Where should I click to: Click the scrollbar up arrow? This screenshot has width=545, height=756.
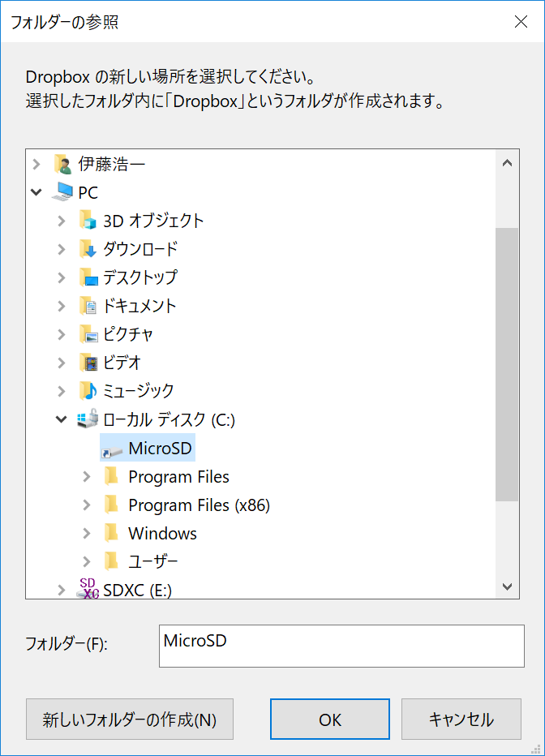coord(507,163)
